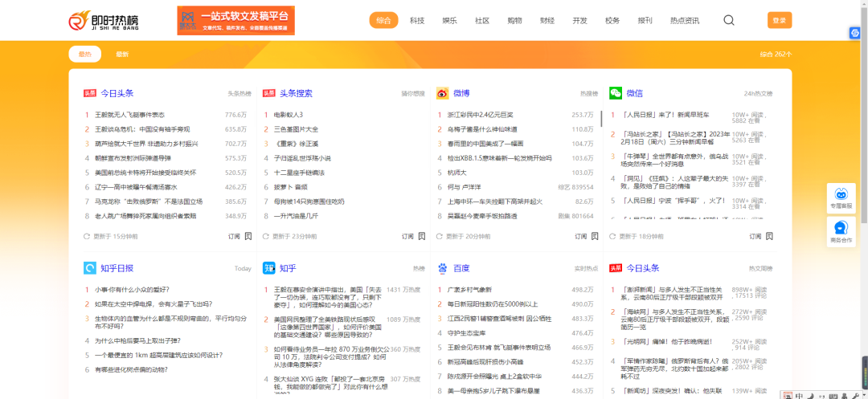The image size is (868, 399).
Task: Click the 知乎 card logo icon
Action: (x=269, y=268)
